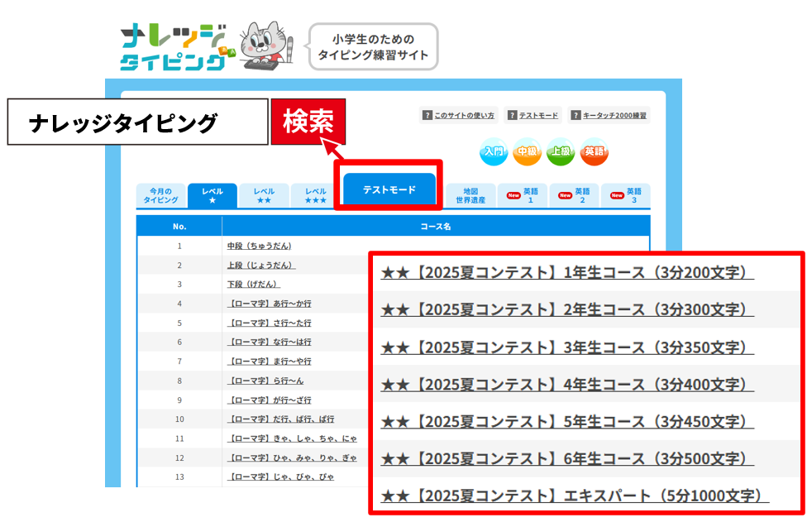Click the ナレッジタイピング search field
Screen dimensions: 812x527
(138, 122)
